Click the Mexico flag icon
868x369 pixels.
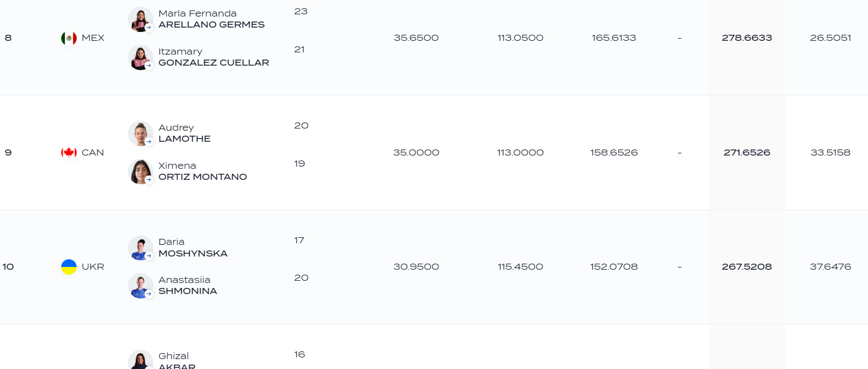pos(69,38)
